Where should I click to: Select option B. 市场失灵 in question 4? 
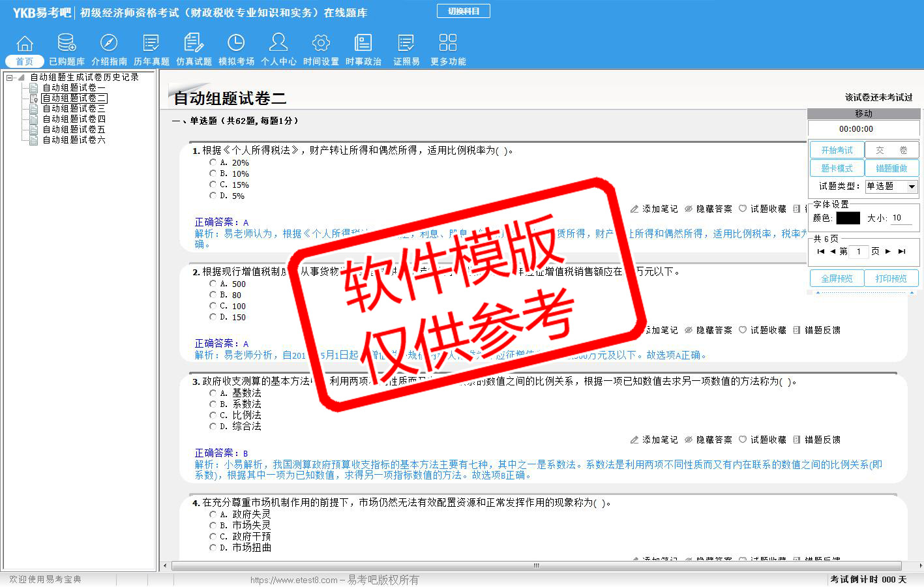tap(213, 526)
